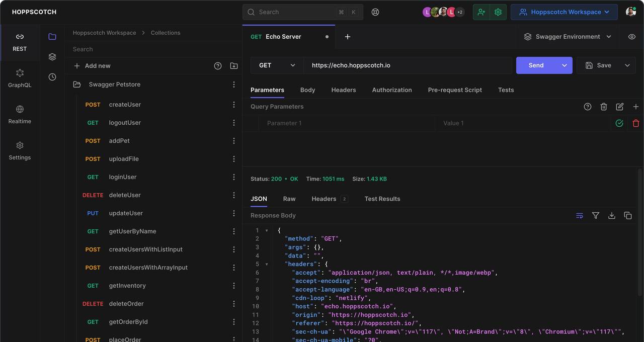Image resolution: width=644 pixels, height=342 pixels.
Task: Collapse the headers object on line 5
Action: [267, 264]
